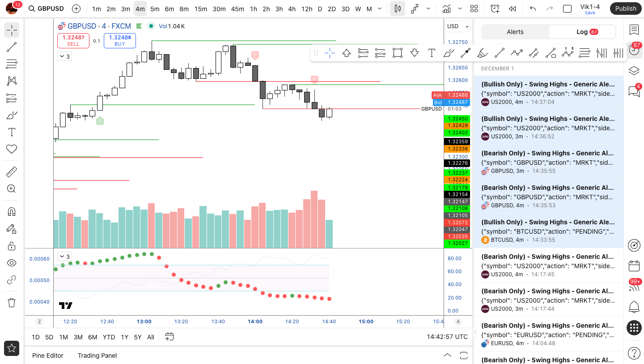
Task: Toggle magnet mode
Action: click(x=12, y=212)
